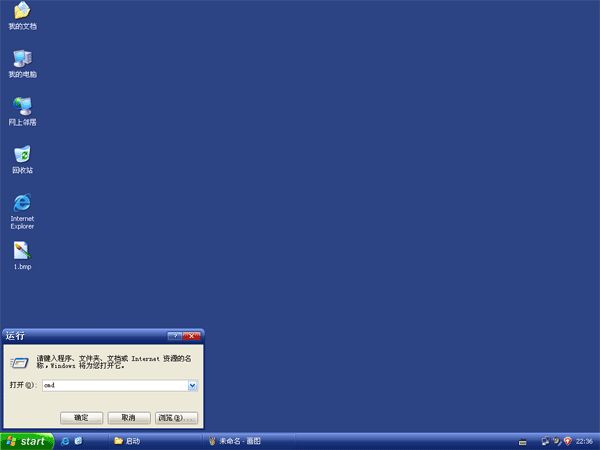600x450 pixels.
Task: Click the 确定 button in Run dialog
Action: pos(82,418)
